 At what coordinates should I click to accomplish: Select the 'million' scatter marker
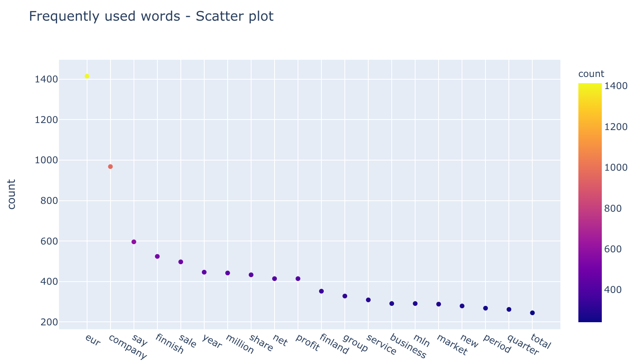click(228, 273)
